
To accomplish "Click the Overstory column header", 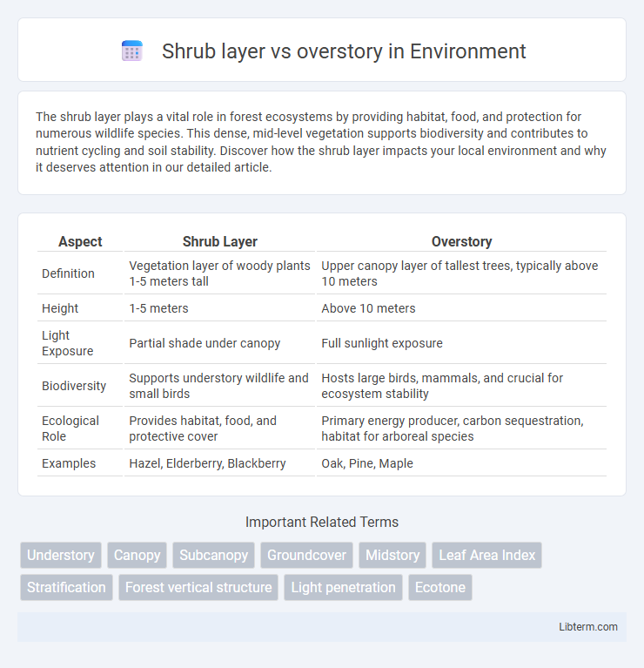I will (x=461, y=241).
